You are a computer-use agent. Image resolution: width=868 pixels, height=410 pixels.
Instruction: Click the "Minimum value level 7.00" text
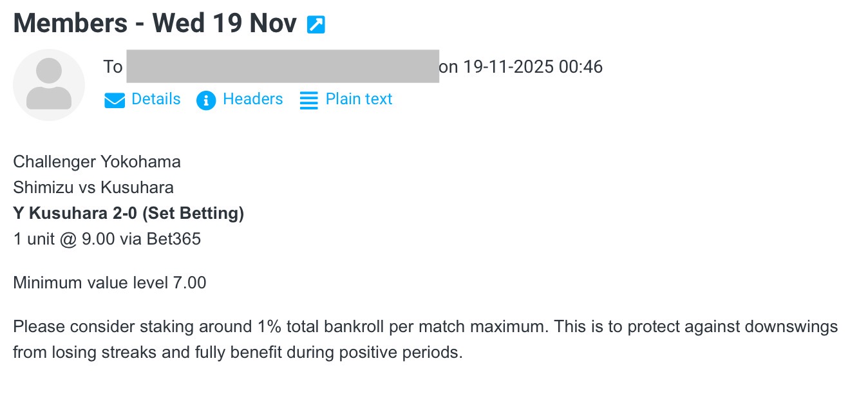(109, 283)
